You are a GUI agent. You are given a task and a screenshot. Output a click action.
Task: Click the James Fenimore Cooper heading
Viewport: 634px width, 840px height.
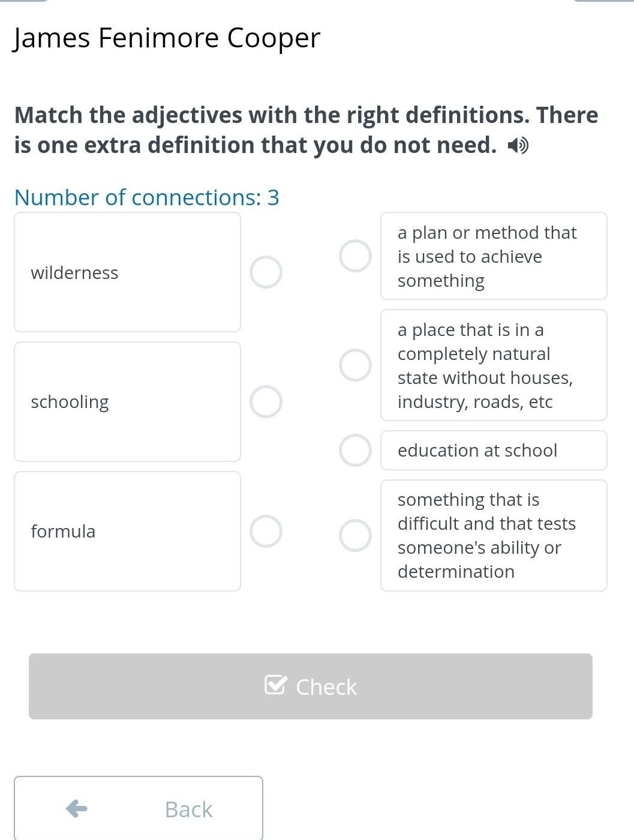pos(167,38)
